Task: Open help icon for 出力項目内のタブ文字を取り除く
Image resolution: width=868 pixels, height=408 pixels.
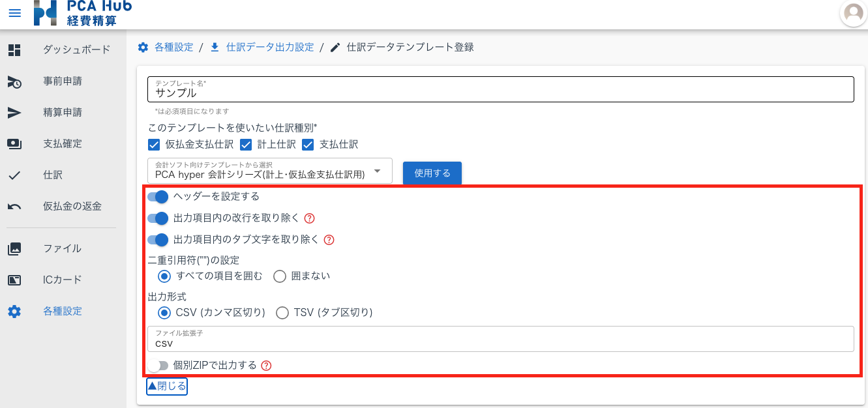Action: [329, 240]
